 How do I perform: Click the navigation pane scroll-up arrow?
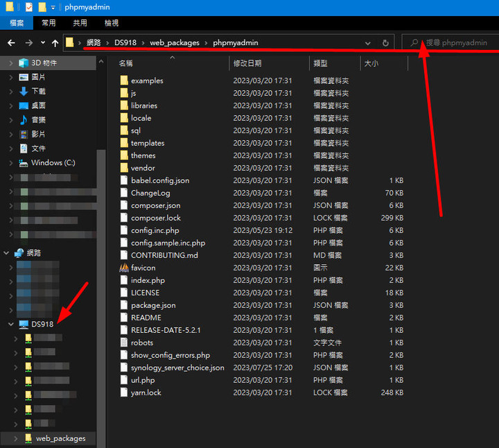click(101, 62)
